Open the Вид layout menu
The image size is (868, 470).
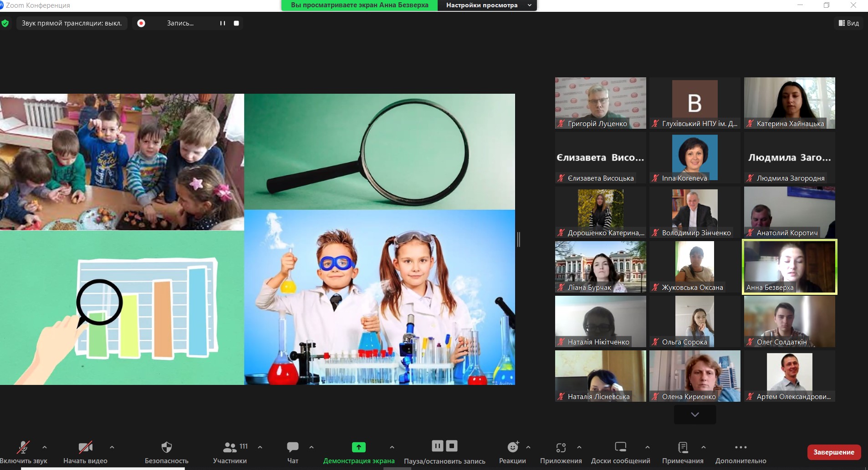click(849, 23)
